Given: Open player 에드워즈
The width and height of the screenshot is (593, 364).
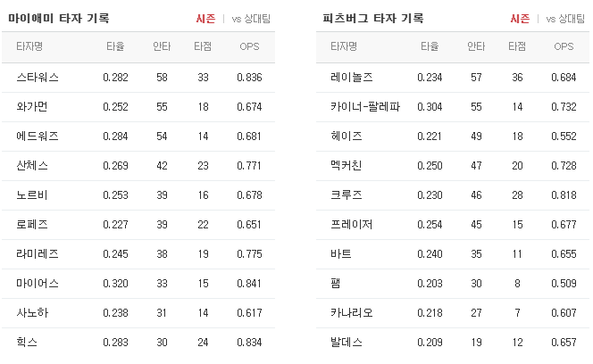Looking at the screenshot, I should tap(38, 136).
